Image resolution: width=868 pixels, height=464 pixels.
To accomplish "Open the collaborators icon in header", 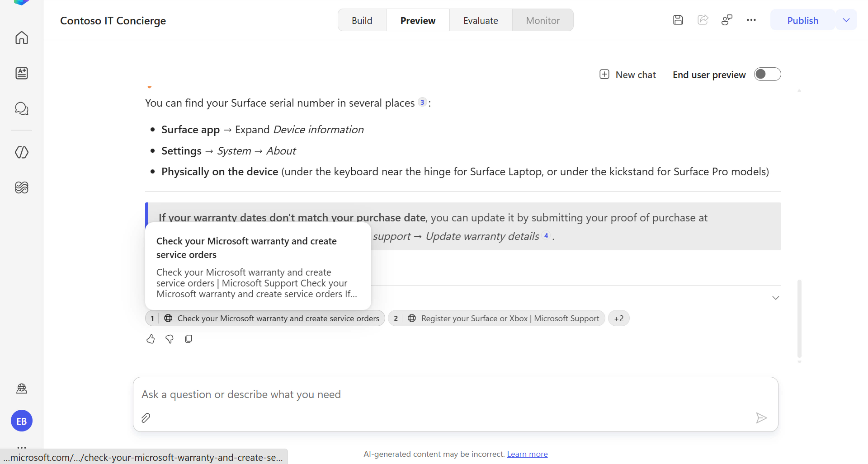I will (x=727, y=20).
